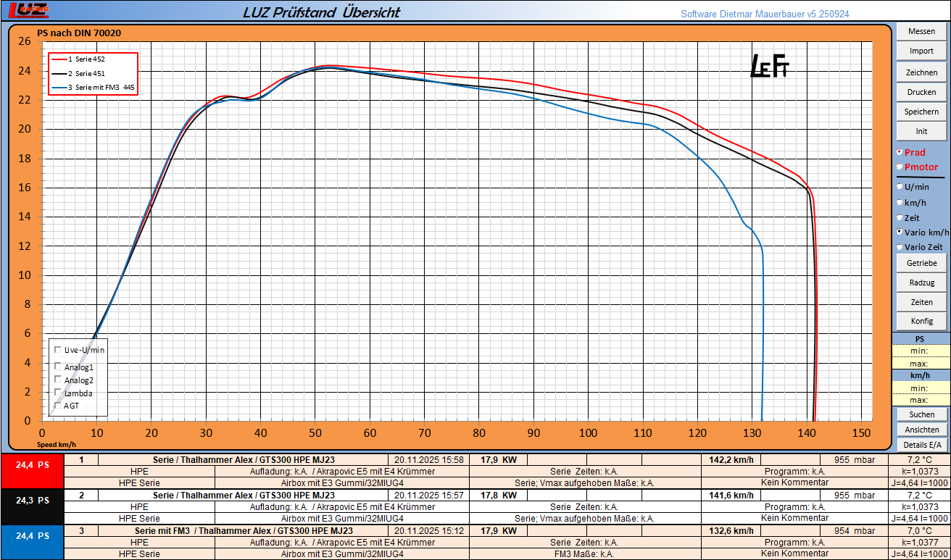Image resolution: width=951 pixels, height=560 pixels.
Task: Click the red 24,4 PS swatch
Action: point(33,466)
